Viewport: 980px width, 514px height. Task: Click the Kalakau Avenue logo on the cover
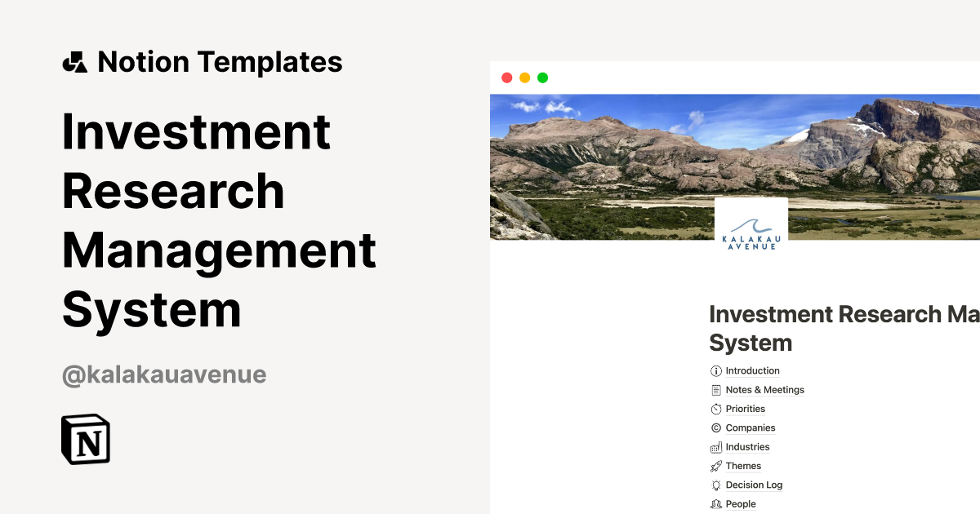pyautogui.click(x=751, y=223)
